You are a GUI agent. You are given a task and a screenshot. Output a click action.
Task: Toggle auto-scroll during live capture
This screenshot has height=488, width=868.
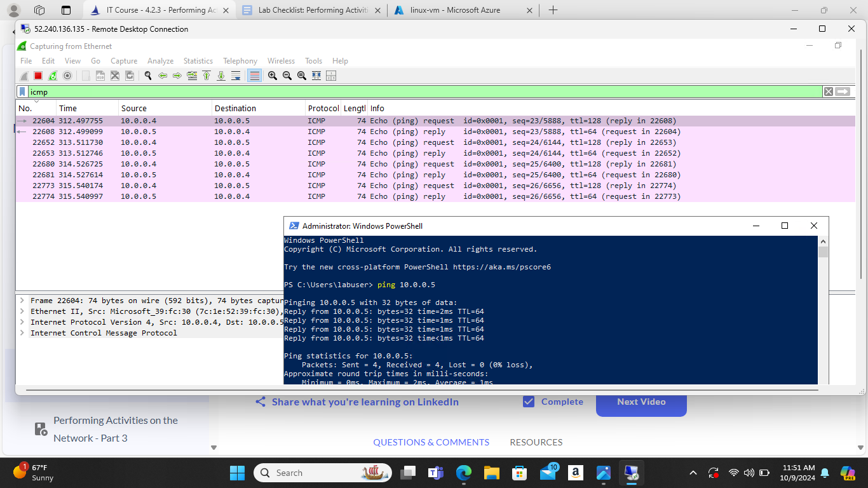pyautogui.click(x=236, y=76)
